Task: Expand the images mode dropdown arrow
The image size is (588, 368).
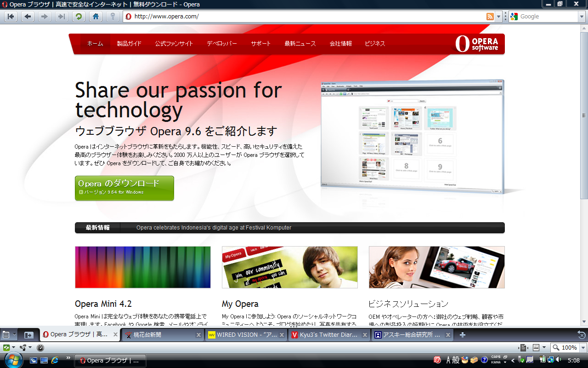Action: 544,348
